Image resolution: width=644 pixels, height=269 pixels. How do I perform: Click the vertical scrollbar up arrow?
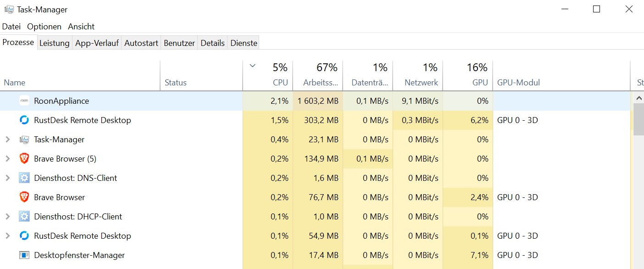[x=638, y=98]
